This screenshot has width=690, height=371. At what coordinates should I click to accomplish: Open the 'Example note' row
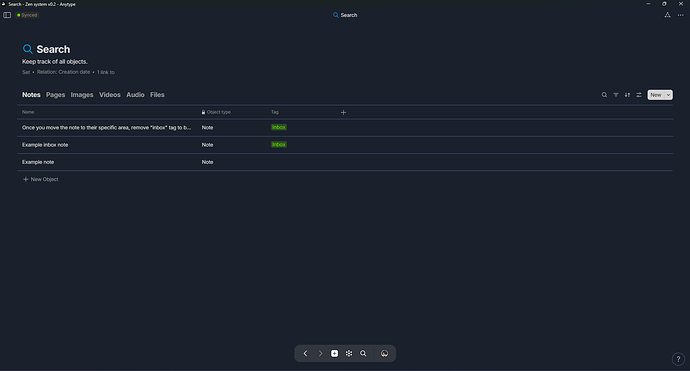coord(38,162)
